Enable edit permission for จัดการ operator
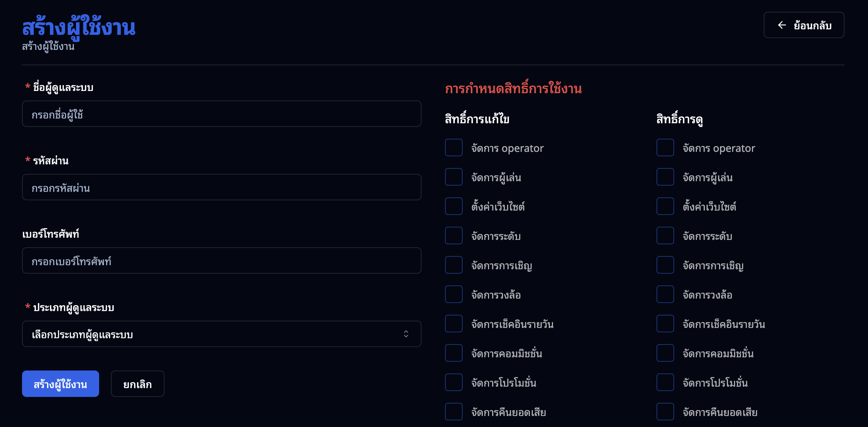Image resolution: width=868 pixels, height=427 pixels. point(453,147)
